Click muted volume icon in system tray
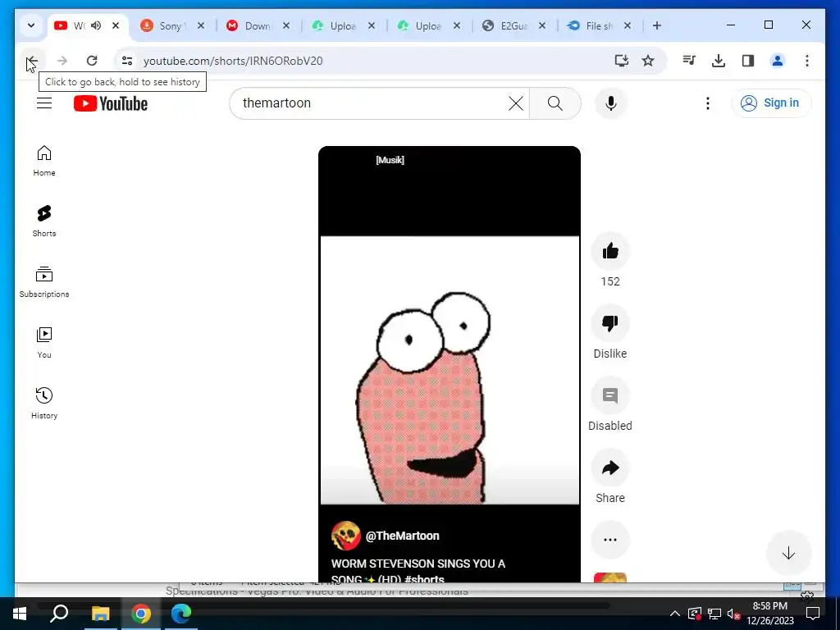Image resolution: width=840 pixels, height=630 pixels. [733, 614]
